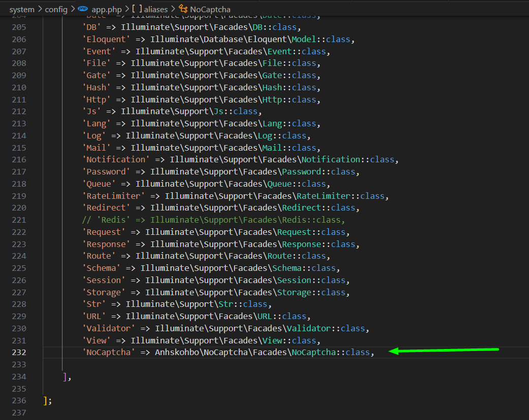Image resolution: width=529 pixels, height=420 pixels.
Task: Click Anhskohbo namespace on line 232
Action: [x=177, y=353]
